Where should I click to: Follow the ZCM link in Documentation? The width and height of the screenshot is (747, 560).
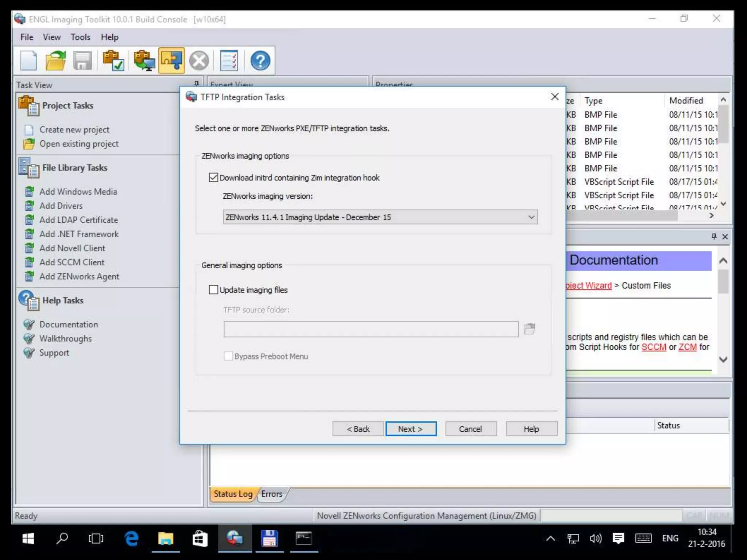click(688, 347)
